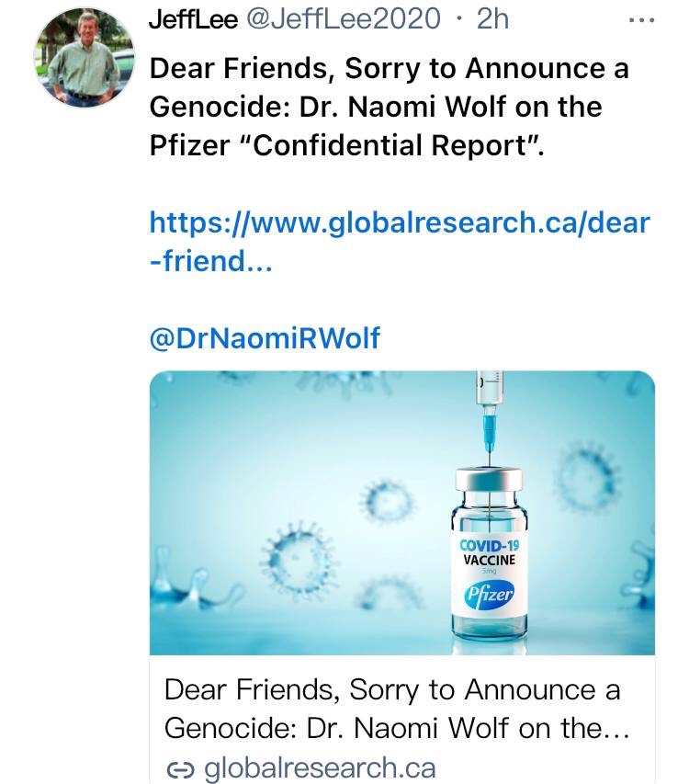689x784 pixels.
Task: Click the card's "Genocide: Dr. Naomi Wolf on the…" line
Action: (x=396, y=728)
